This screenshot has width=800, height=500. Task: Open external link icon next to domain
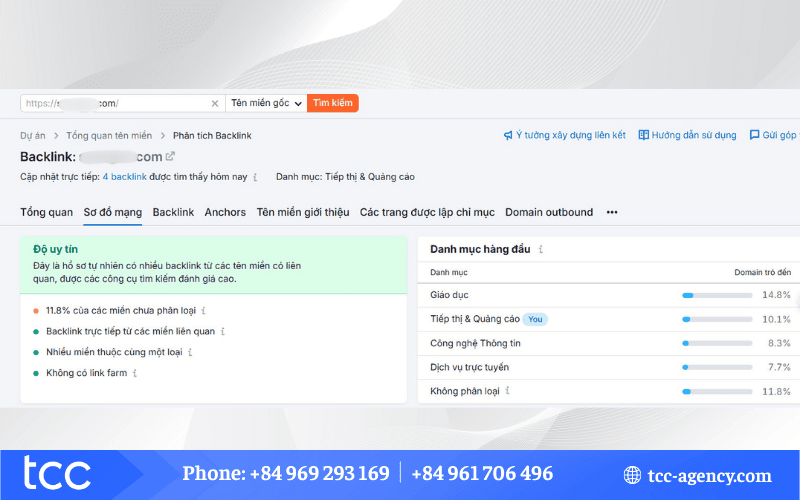[x=170, y=156]
